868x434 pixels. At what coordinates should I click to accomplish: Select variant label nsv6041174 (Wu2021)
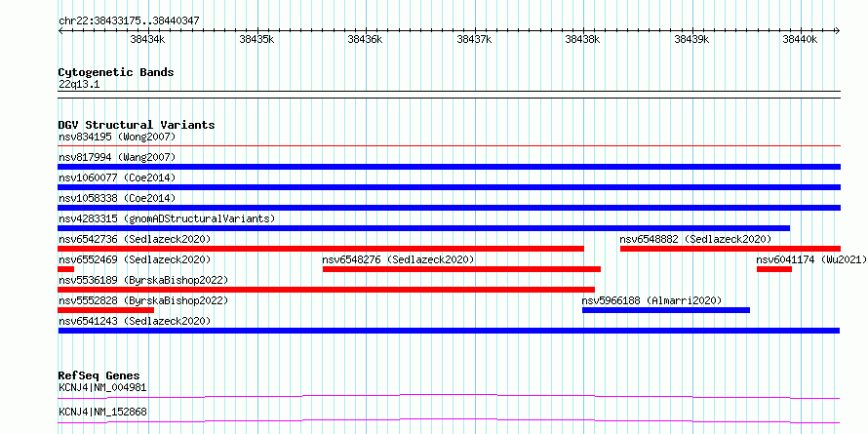coord(811,259)
